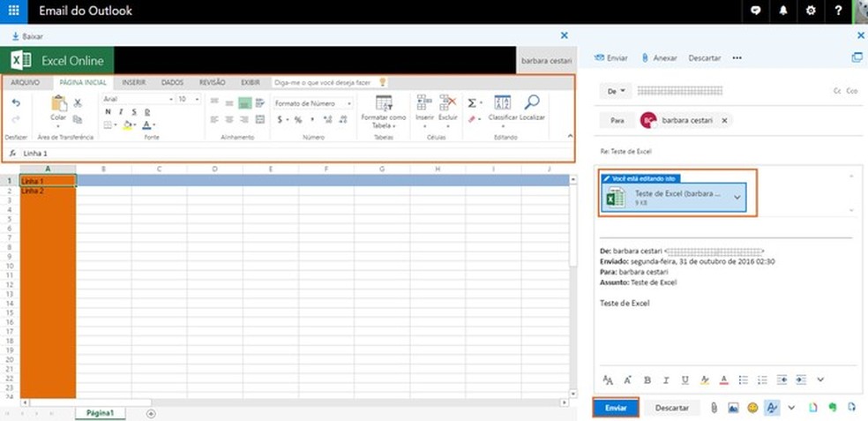Toggle double underline D in Excel font group
This screenshot has width=868, height=421.
[147, 112]
